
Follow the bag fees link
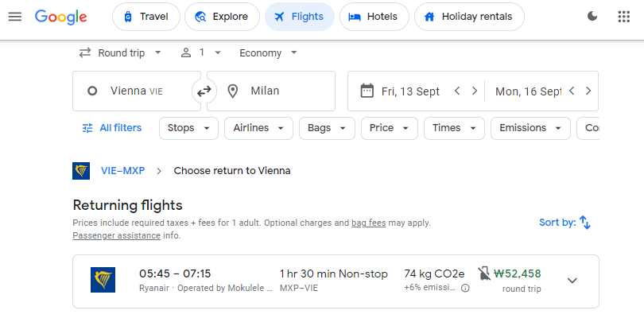(368, 223)
